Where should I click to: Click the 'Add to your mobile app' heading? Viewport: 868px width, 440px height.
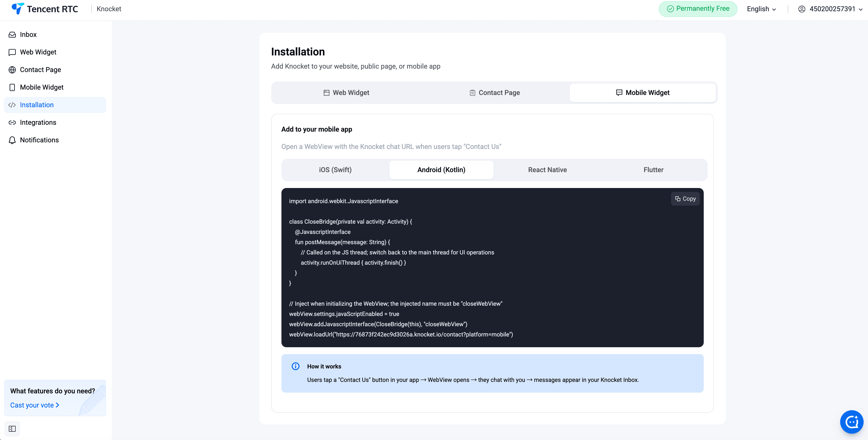click(316, 129)
